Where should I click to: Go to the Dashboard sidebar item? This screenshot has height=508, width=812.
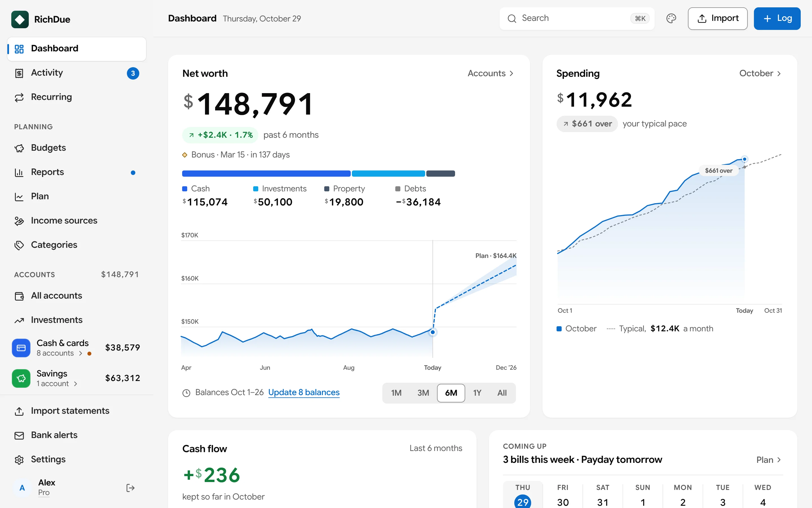point(76,49)
